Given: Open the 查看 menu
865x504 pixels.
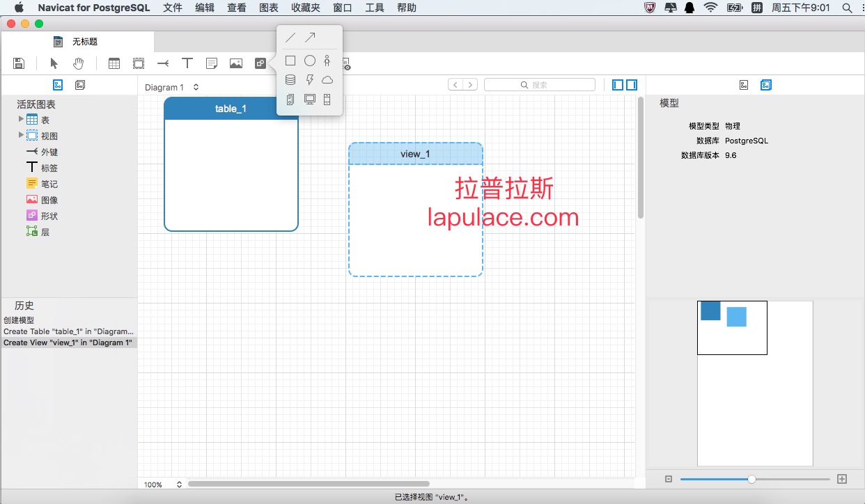Looking at the screenshot, I should (x=237, y=8).
